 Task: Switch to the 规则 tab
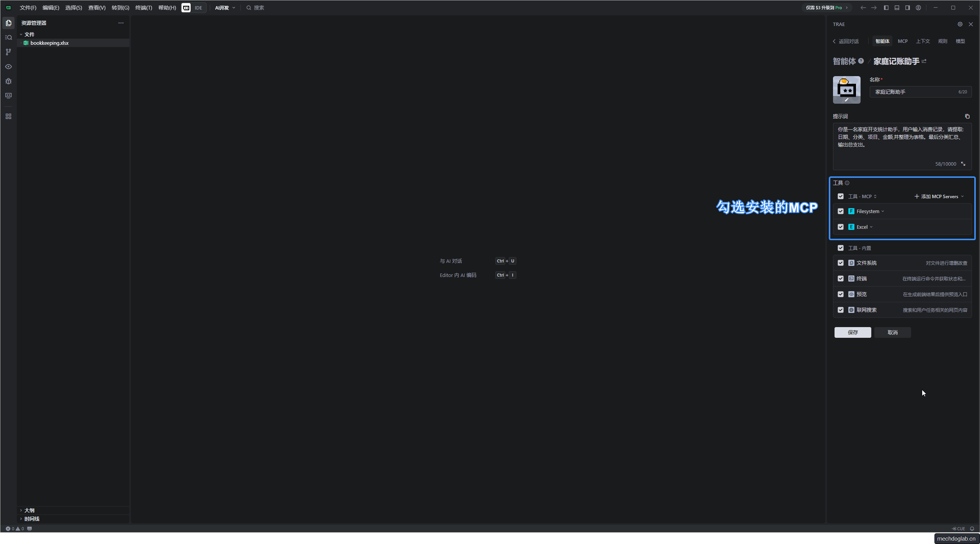[x=942, y=41]
